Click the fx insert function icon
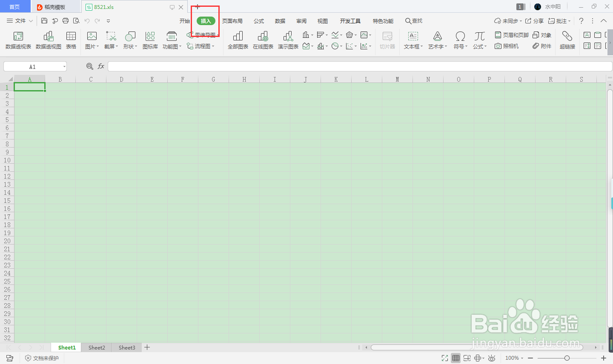This screenshot has height=364, width=613. pyautogui.click(x=101, y=66)
